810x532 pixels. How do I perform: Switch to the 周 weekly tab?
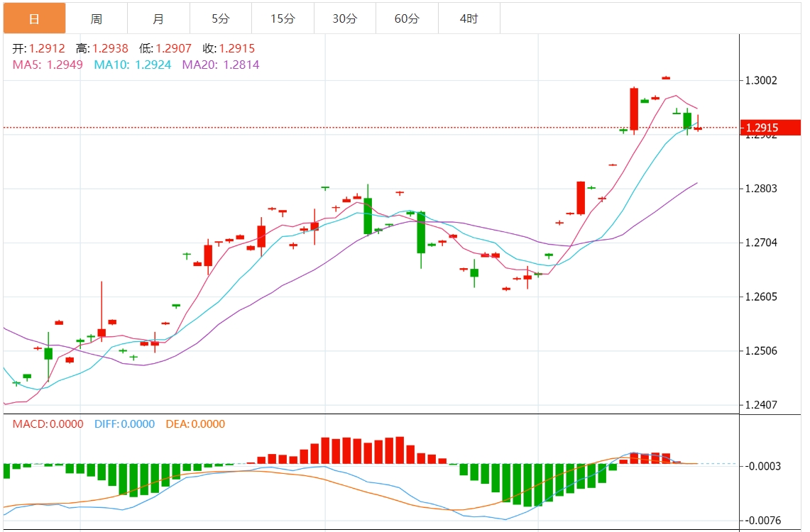[x=97, y=18]
